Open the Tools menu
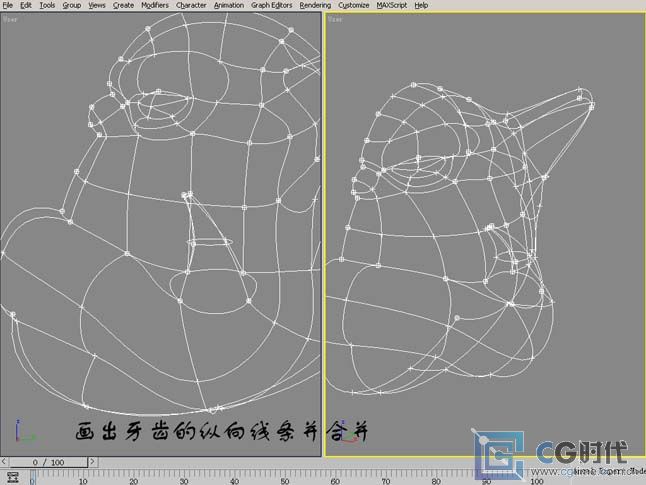The width and height of the screenshot is (646, 485). tap(47, 5)
